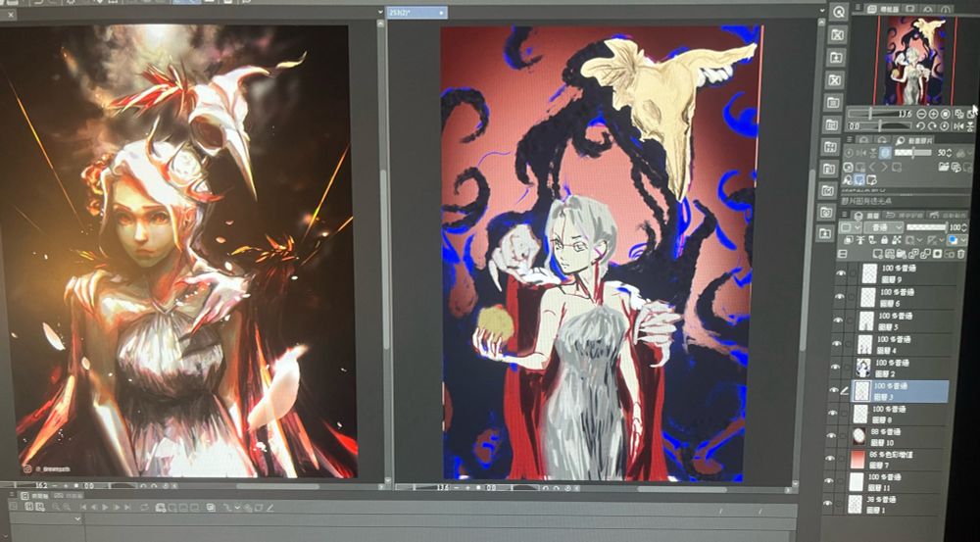Jump to the first frame in timeline

click(83, 507)
